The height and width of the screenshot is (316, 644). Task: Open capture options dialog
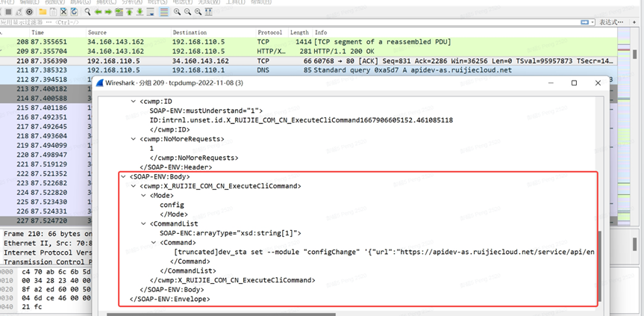click(30, 12)
